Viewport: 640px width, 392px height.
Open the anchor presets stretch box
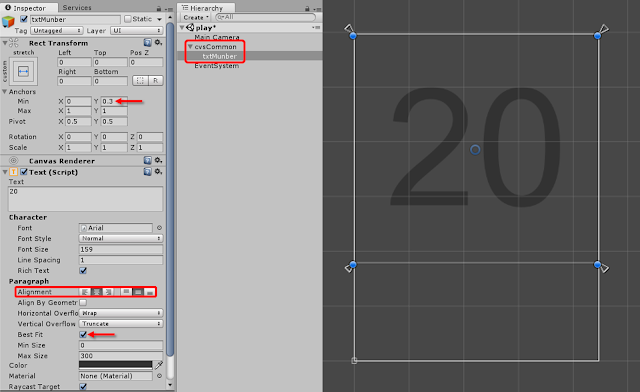pos(23,71)
